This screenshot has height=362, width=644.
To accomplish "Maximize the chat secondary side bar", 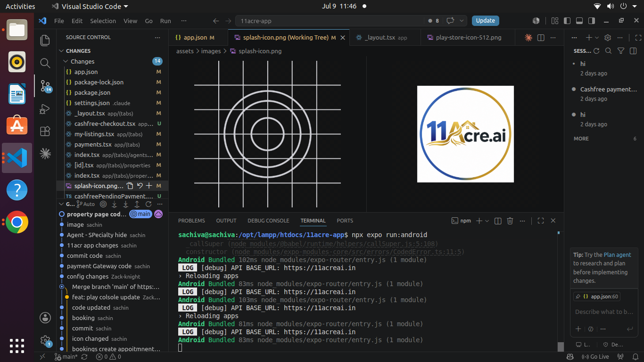I will 639,38.
